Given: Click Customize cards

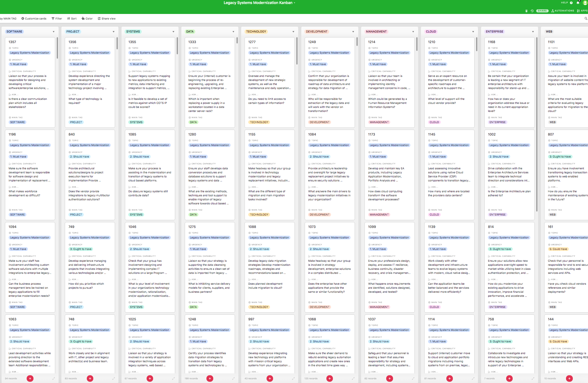Looking at the screenshot, I should click(34, 19).
